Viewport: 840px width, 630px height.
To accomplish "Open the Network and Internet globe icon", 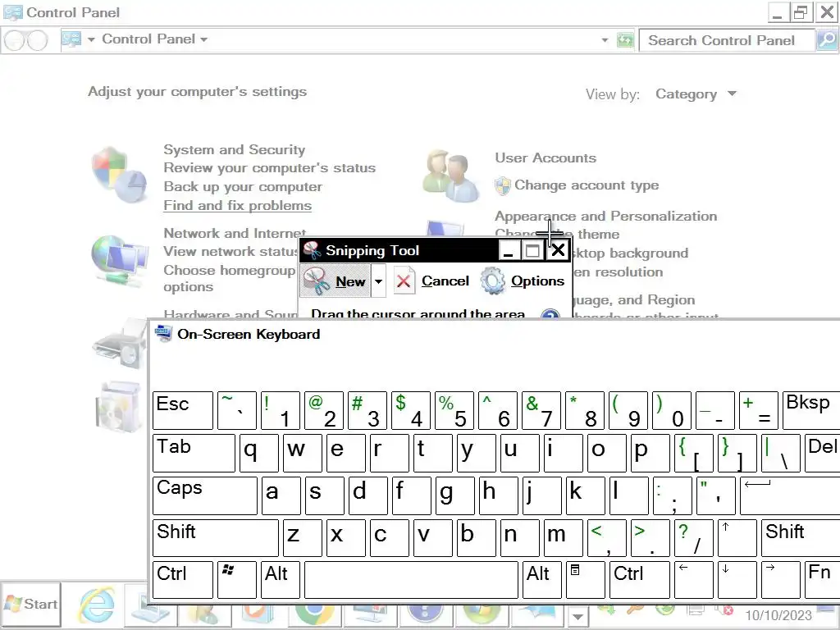I will pos(119,262).
